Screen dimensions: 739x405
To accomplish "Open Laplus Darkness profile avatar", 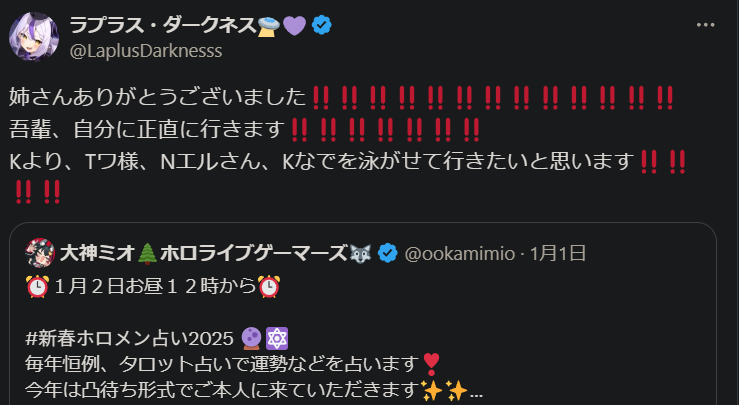I will point(33,37).
